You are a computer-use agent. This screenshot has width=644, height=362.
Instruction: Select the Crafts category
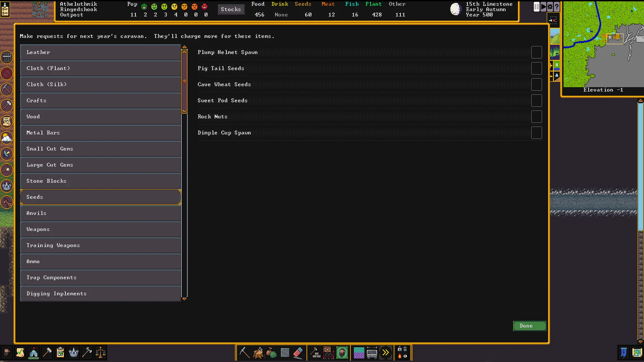pyautogui.click(x=101, y=101)
